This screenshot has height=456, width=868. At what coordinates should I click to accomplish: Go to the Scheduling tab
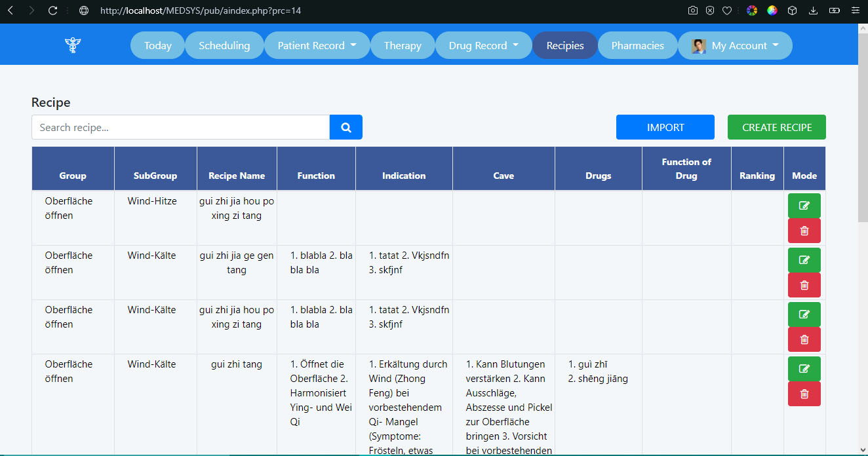[x=224, y=45]
